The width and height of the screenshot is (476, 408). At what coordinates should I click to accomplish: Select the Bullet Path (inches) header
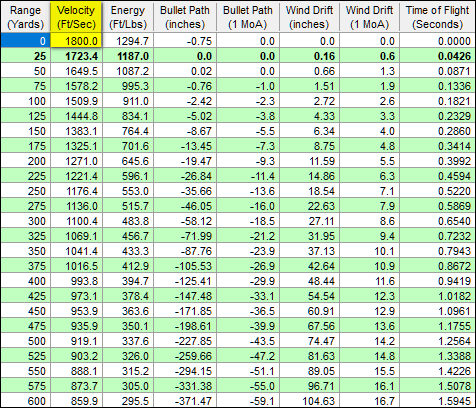185,17
